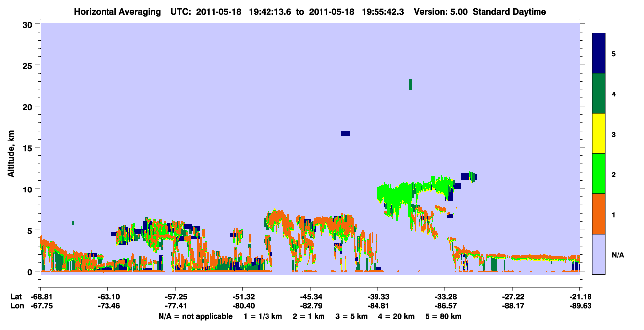644x330 pixels.
Task: Click the y-axis tick label 15
Action: click(29, 148)
